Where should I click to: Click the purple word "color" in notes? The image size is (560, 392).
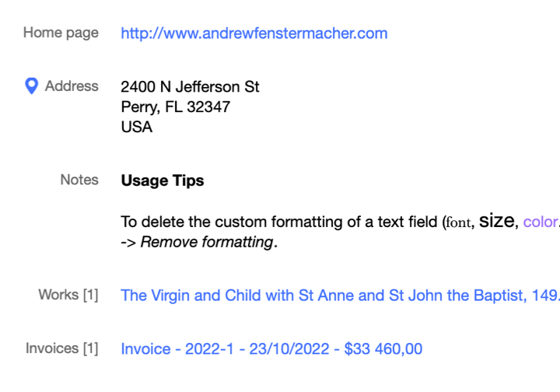coord(541,222)
